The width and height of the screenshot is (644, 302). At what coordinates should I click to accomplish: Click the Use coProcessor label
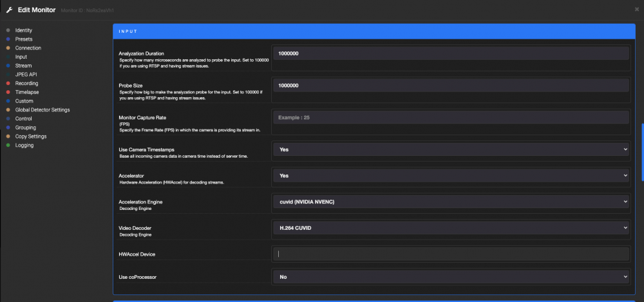coord(138,278)
